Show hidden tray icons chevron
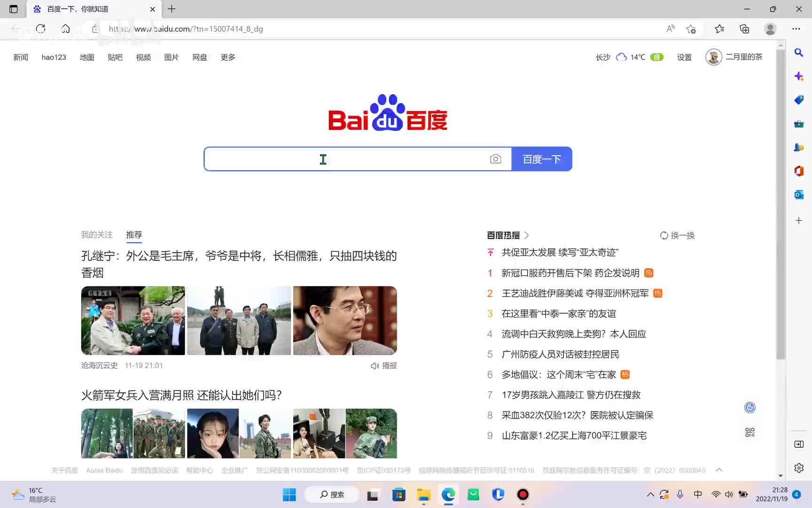Screen dimensions: 812x508 [650, 494]
